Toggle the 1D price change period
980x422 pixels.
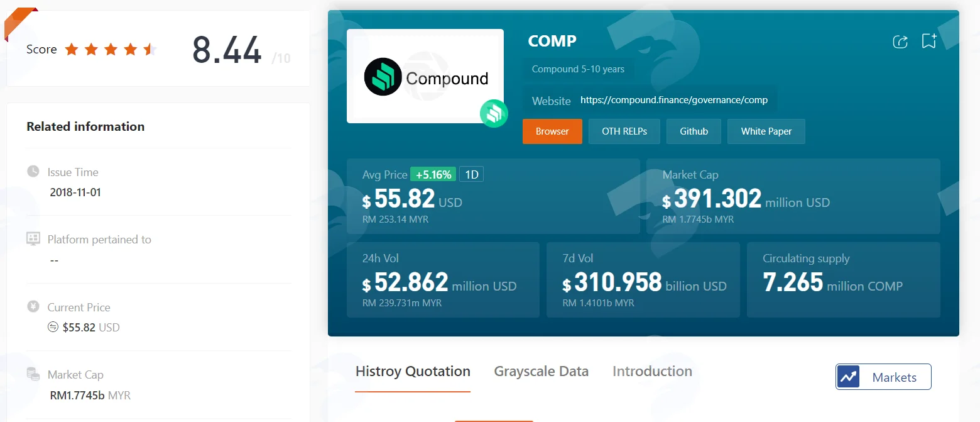click(471, 174)
